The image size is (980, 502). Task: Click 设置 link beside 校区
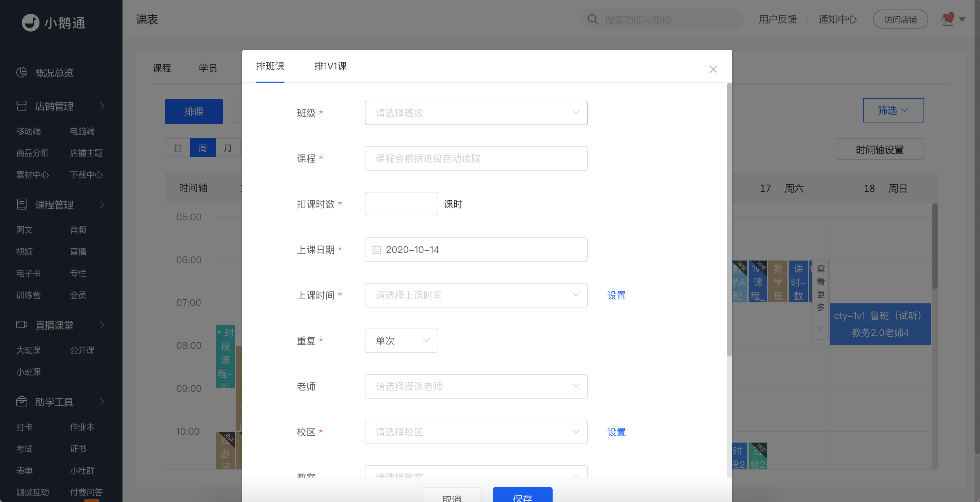pyautogui.click(x=616, y=432)
